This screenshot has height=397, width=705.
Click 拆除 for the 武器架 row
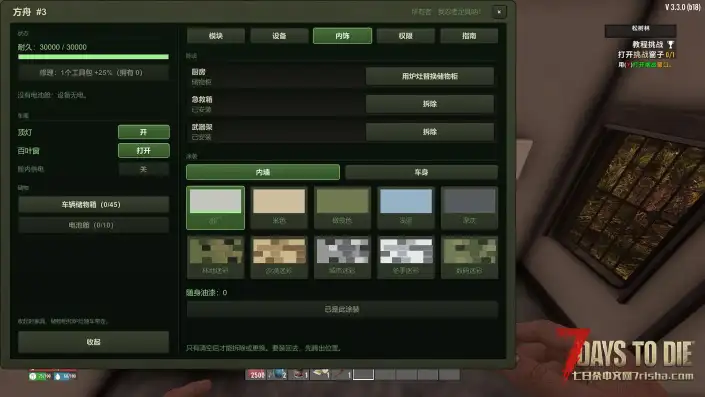[x=430, y=132]
